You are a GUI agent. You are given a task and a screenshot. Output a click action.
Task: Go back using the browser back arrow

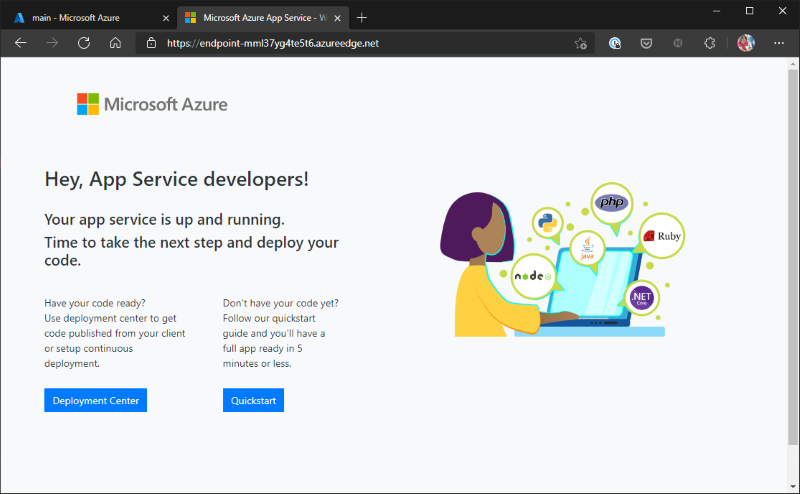pyautogui.click(x=20, y=43)
